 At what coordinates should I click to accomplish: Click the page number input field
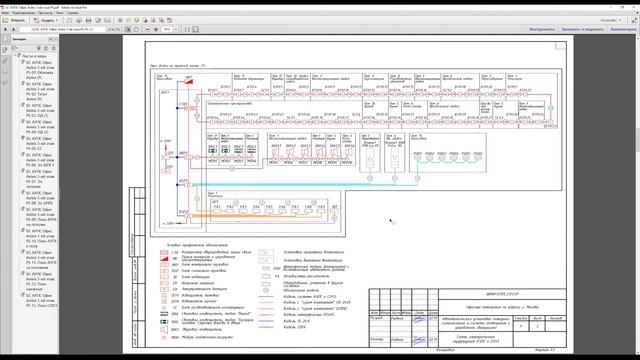tap(62, 29)
